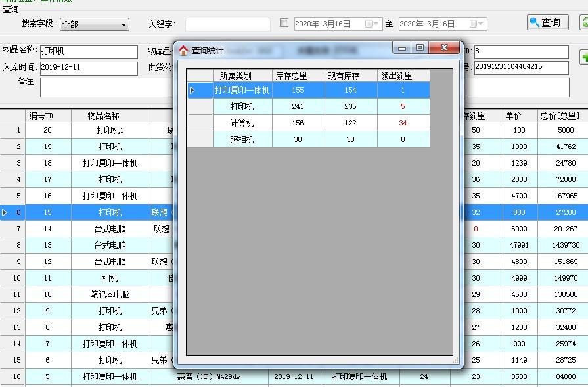Click the 库存总量 value 241
This screenshot has width=588, height=387.
tap(298, 106)
